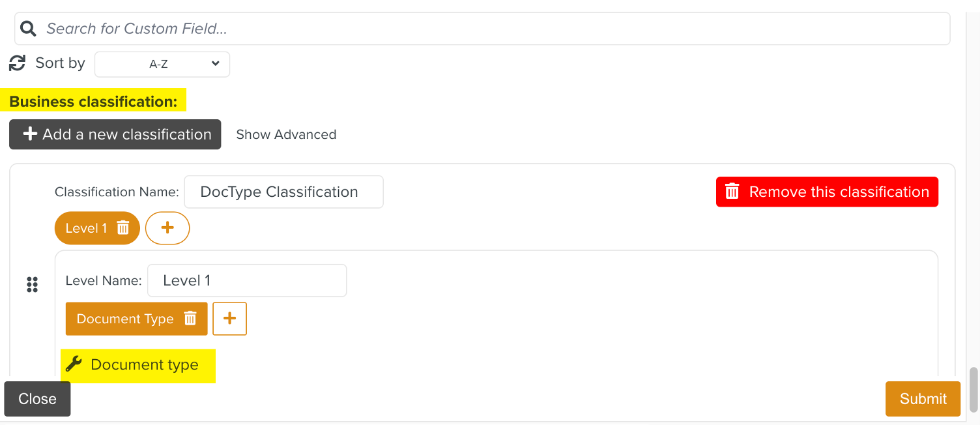The width and height of the screenshot is (980, 425).
Task: Grab the drag handle next to Level Name
Action: tap(32, 284)
